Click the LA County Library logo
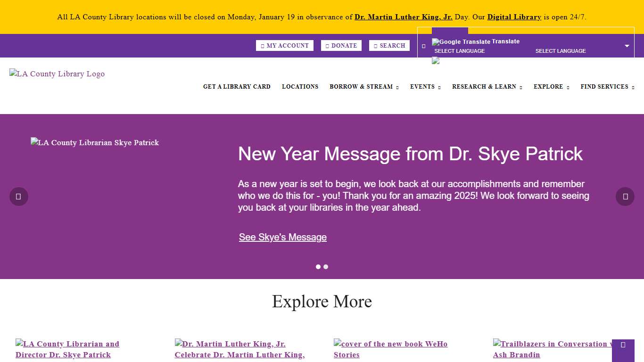This screenshot has height=362, width=644. pos(57,74)
